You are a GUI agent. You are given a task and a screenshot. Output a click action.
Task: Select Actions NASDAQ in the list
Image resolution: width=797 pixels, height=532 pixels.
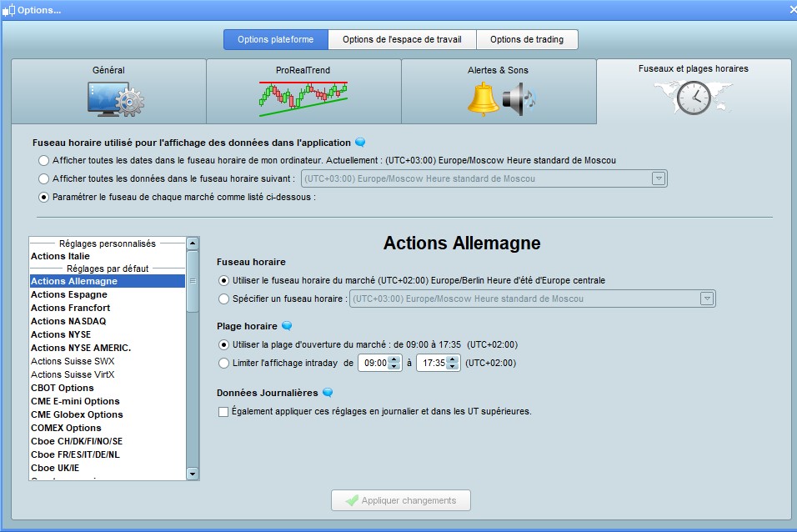pos(108,321)
